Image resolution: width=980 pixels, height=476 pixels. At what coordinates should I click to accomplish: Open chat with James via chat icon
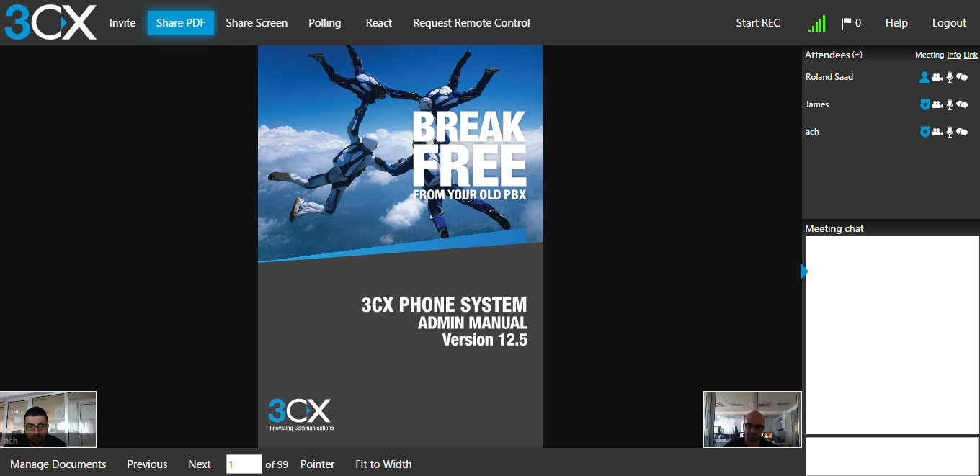point(962,104)
